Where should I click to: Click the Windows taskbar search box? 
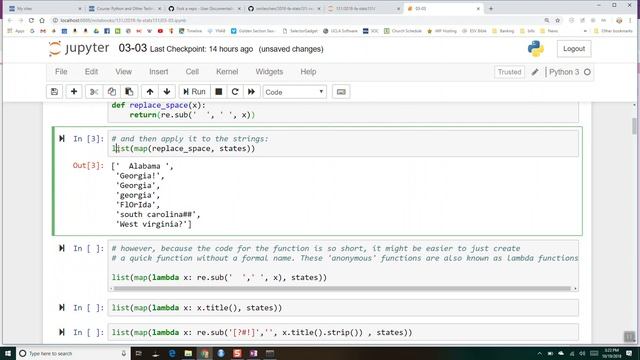click(73, 353)
